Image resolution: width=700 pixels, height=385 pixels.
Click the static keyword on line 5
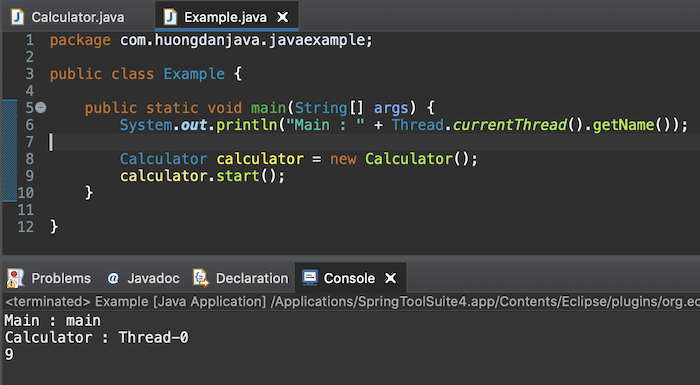point(172,108)
